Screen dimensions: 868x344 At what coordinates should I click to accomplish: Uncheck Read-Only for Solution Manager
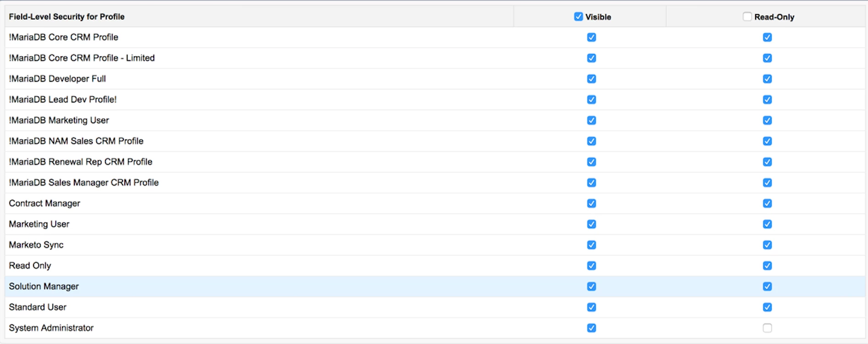(x=768, y=287)
